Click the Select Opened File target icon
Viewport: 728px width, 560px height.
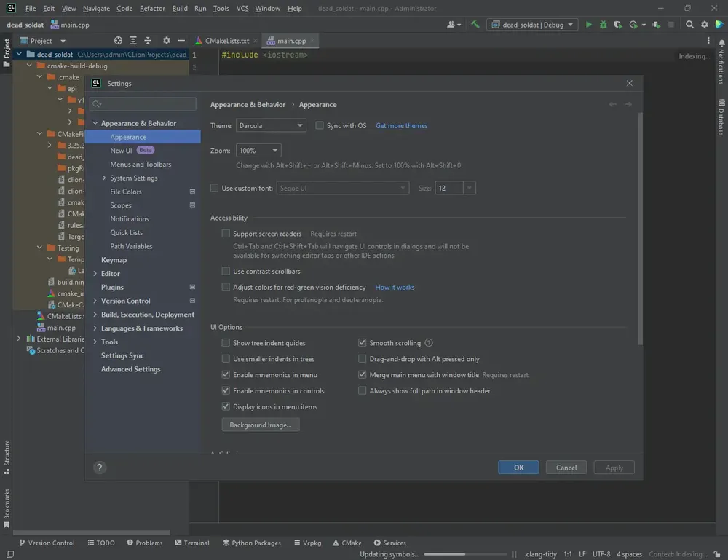tap(119, 41)
